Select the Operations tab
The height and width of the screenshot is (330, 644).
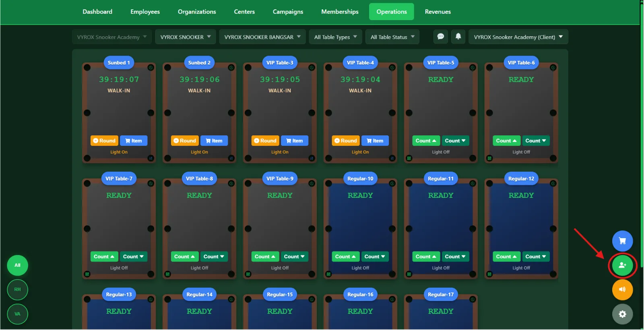click(x=392, y=12)
